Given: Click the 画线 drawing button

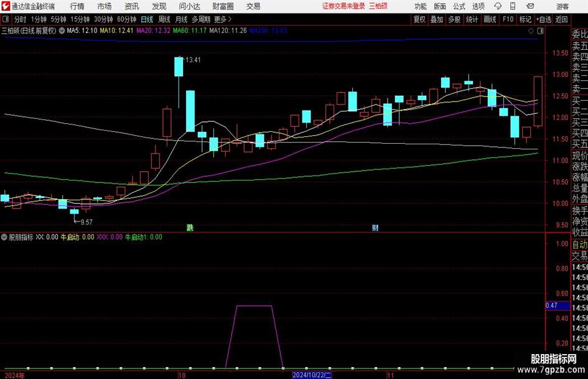Looking at the screenshot, I should [x=490, y=19].
